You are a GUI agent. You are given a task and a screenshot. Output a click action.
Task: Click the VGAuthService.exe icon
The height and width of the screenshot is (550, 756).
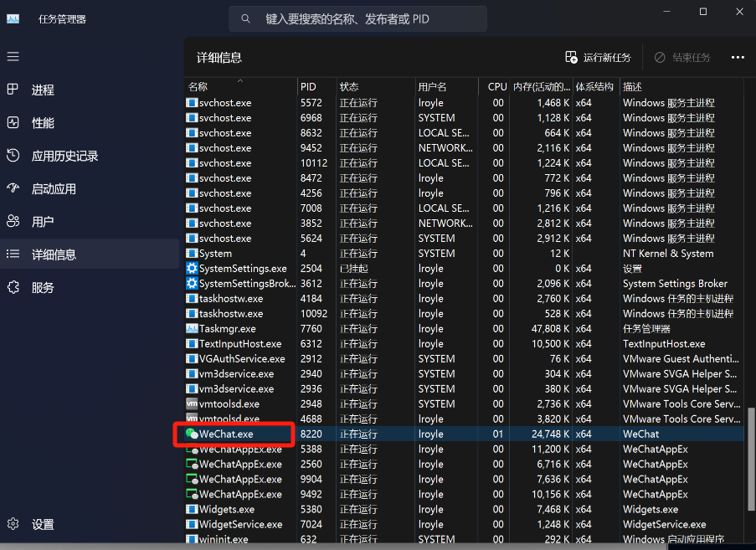(x=192, y=358)
